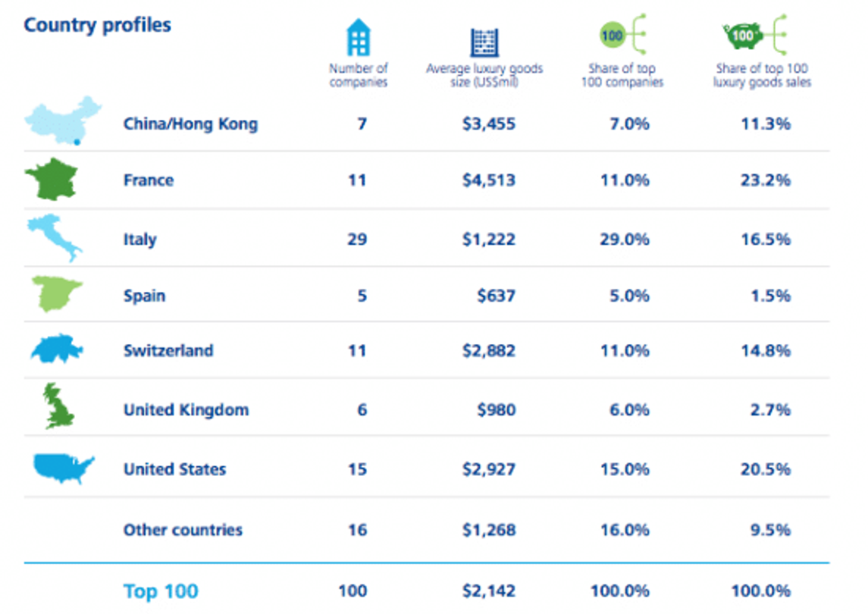Image resolution: width=868 pixels, height=614 pixels.
Task: Click the 1.5% sales share for Spain
Action: [770, 296]
